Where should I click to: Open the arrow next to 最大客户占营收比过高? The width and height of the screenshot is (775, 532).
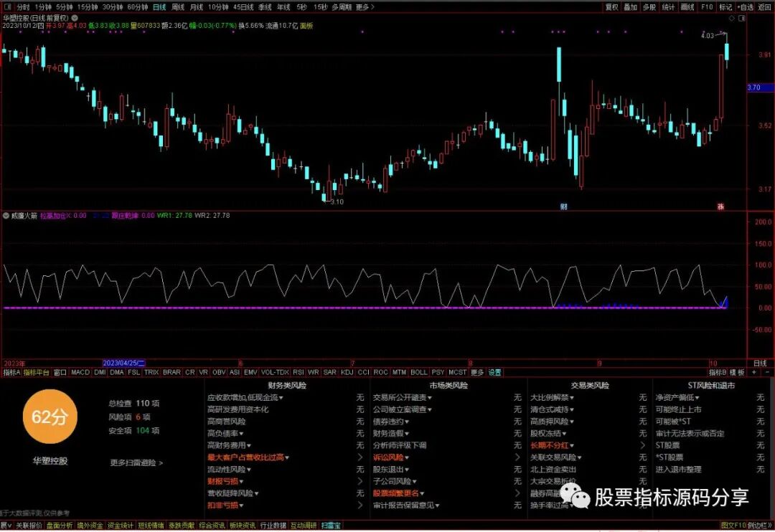pyautogui.click(x=360, y=457)
